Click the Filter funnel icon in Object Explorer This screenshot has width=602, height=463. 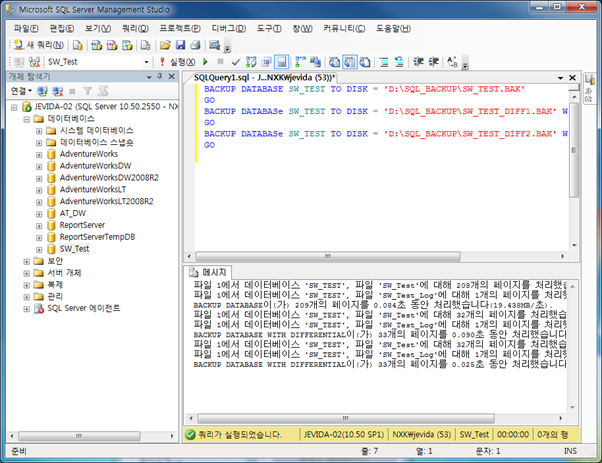point(87,91)
